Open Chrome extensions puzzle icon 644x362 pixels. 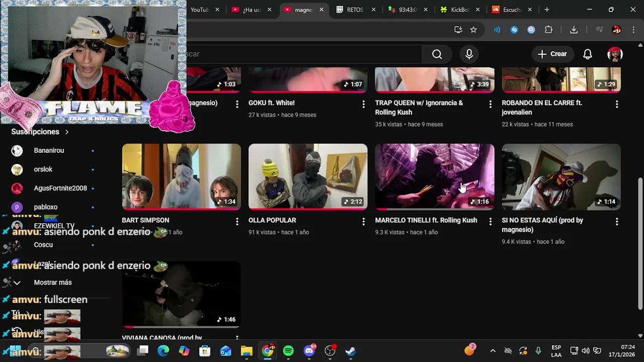click(x=548, y=30)
